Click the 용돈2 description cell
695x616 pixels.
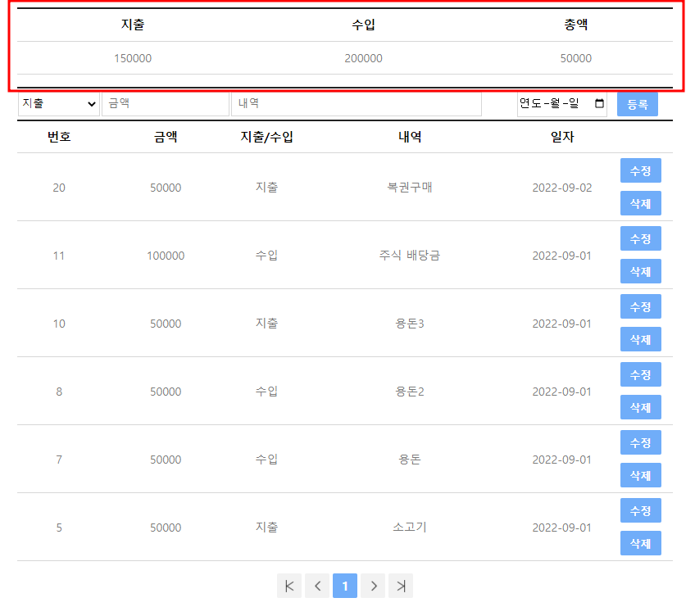tap(410, 392)
